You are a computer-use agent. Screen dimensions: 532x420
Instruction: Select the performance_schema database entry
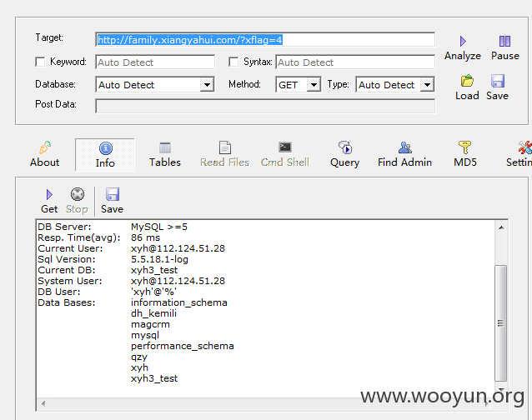[x=183, y=346]
